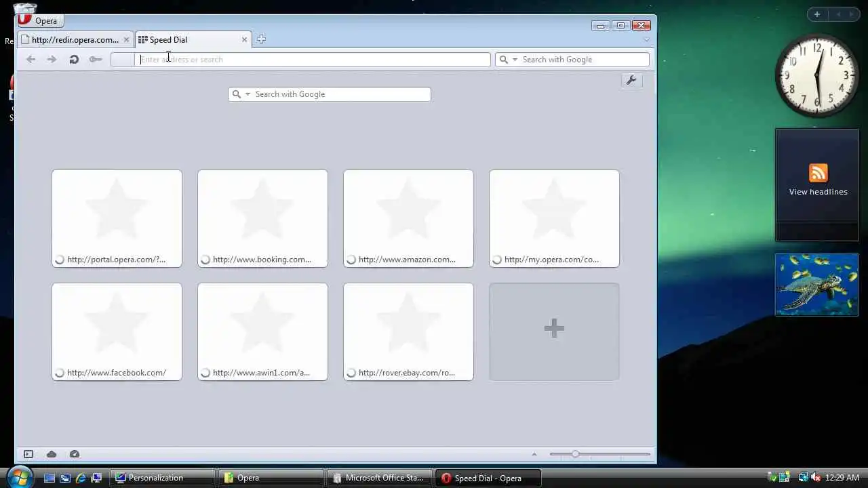Screen dimensions: 868x488
Task: Open password manager wand key icon
Action: click(96, 60)
